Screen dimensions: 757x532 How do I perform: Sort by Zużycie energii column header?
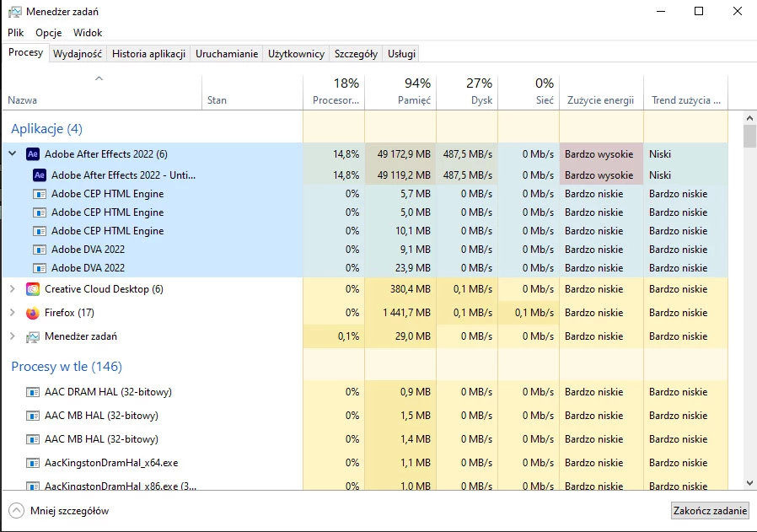pyautogui.click(x=602, y=93)
